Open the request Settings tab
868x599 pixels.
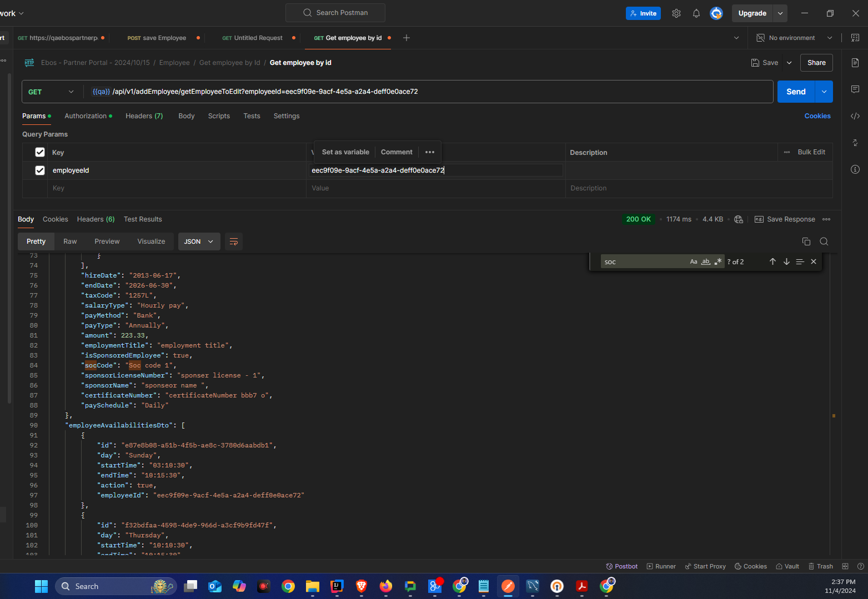287,116
